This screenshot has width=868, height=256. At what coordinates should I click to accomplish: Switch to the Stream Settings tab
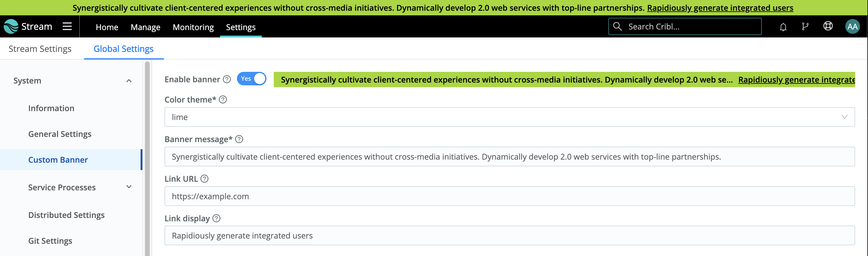point(40,49)
